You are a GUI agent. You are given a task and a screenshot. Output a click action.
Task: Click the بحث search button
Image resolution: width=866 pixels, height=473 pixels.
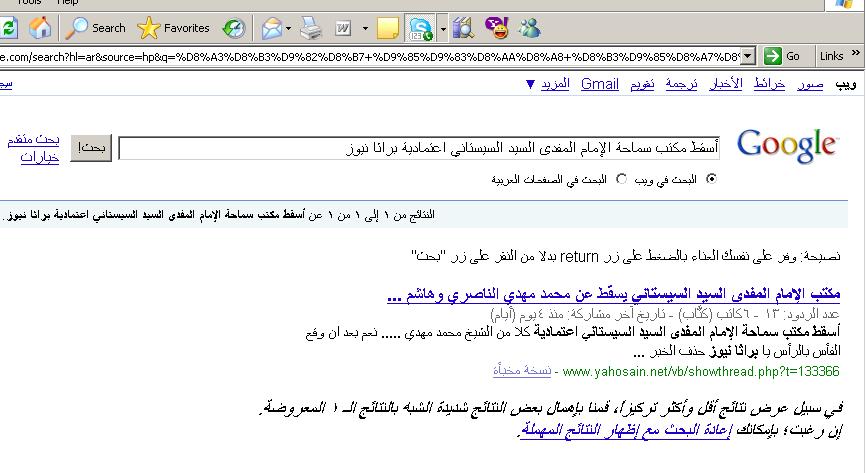coord(91,148)
